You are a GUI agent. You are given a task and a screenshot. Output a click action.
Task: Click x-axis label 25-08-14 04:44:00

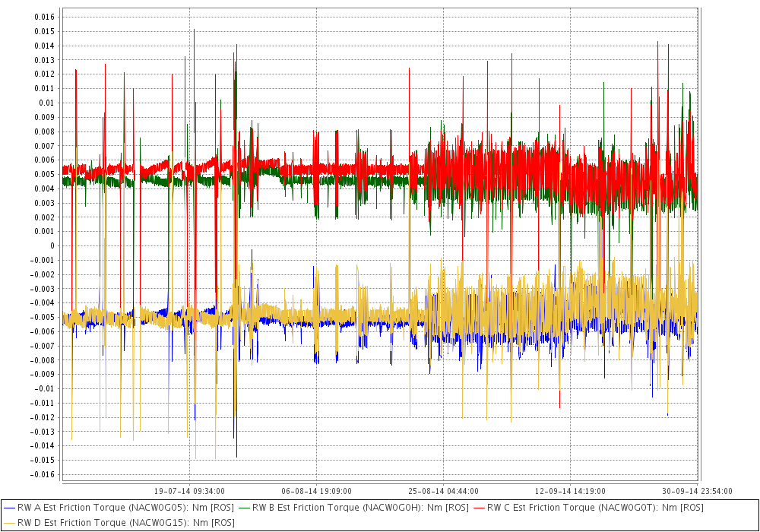click(444, 491)
